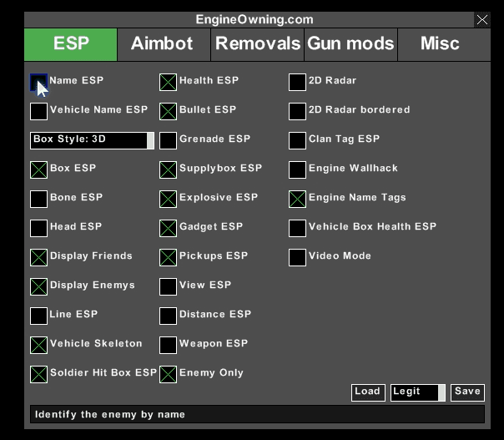Uncheck Display Friends
Screen dimensions: 504x440
[x=39, y=257]
